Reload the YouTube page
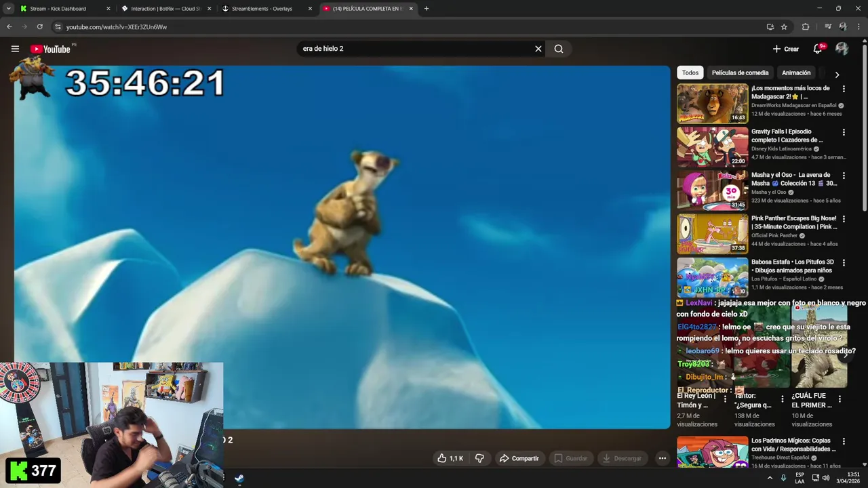The width and height of the screenshot is (868, 488). [40, 27]
